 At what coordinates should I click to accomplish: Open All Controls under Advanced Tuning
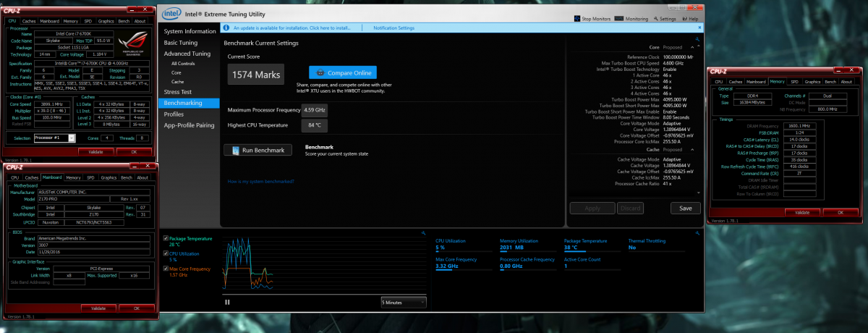183,64
